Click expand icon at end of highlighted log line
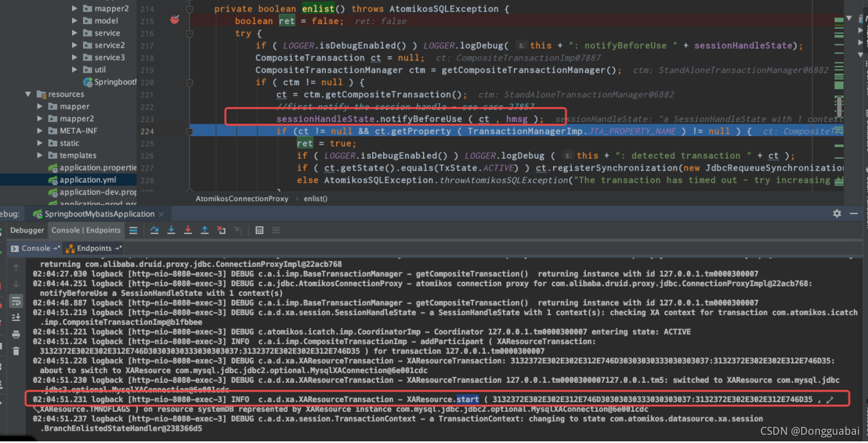The height and width of the screenshot is (443, 868). pos(830,400)
